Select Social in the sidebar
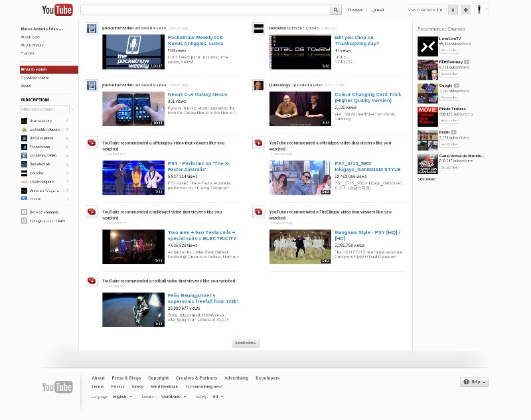The image size is (531, 420). coord(26,86)
